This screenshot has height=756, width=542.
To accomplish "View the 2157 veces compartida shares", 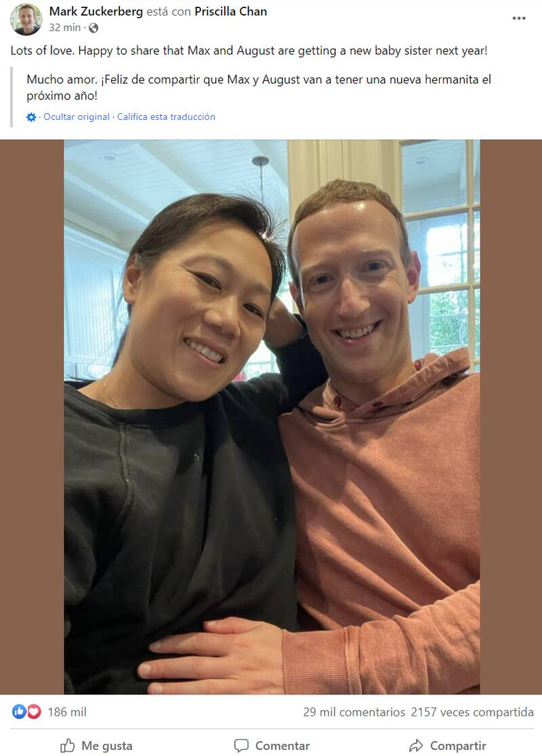I will 472,712.
